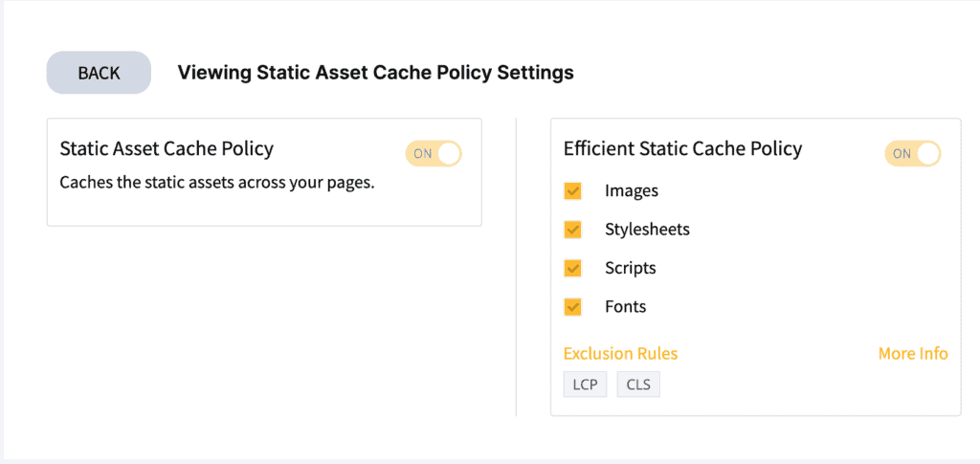The height and width of the screenshot is (464, 980).
Task: Click the Images label text
Action: click(632, 191)
